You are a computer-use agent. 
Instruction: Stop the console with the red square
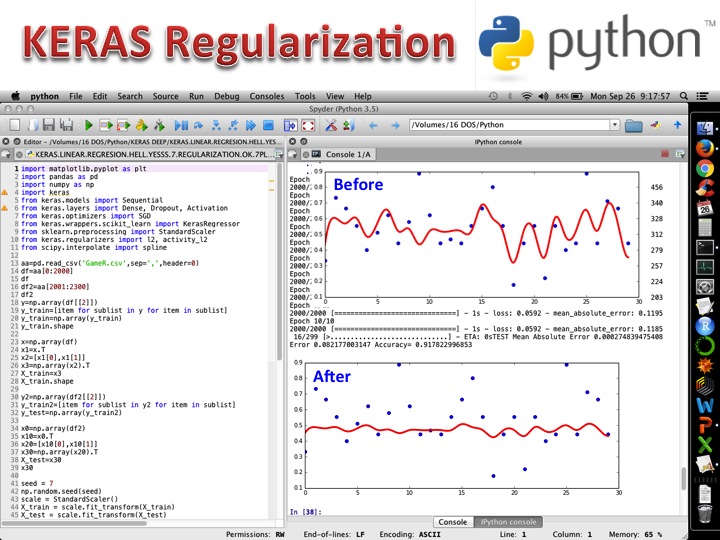click(664, 154)
